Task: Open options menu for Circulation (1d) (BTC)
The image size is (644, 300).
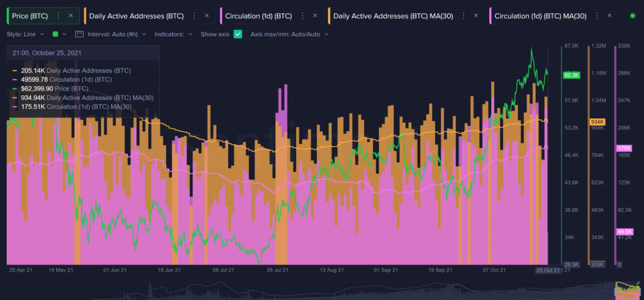Action: (x=303, y=16)
